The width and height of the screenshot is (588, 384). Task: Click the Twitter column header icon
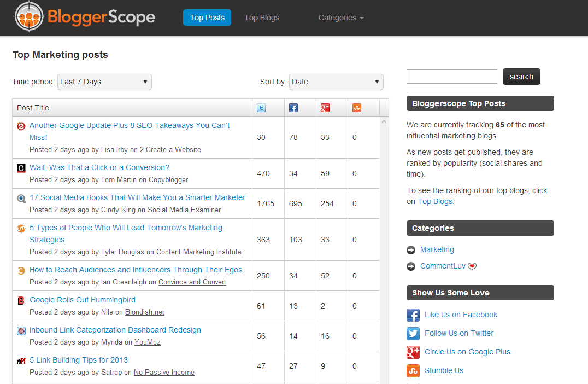tap(261, 108)
